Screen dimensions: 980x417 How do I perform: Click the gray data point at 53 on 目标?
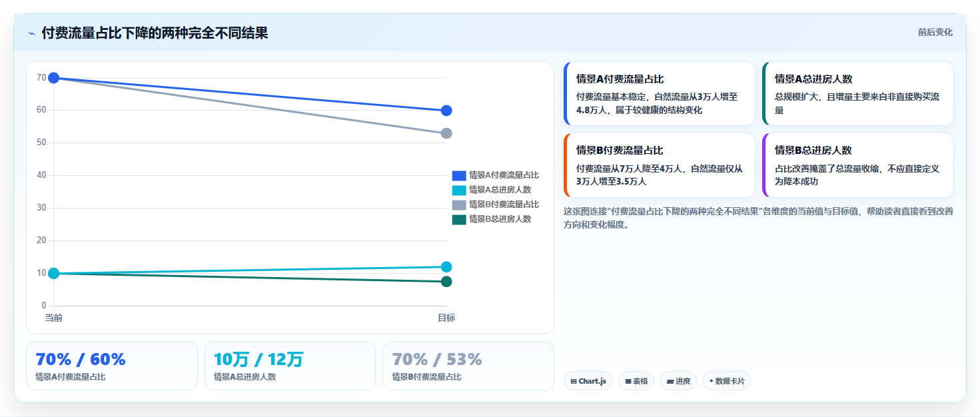tap(446, 133)
